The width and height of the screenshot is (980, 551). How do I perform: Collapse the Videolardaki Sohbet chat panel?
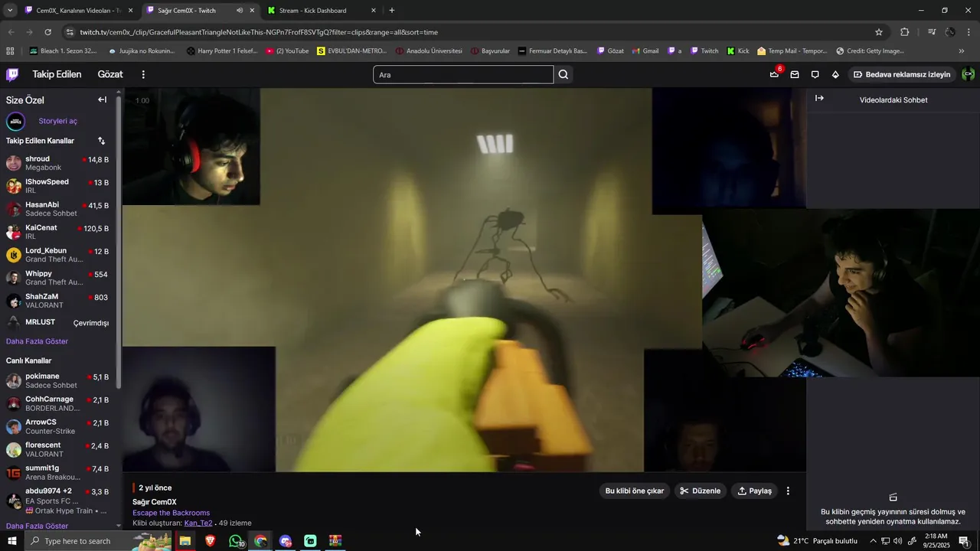[819, 99]
